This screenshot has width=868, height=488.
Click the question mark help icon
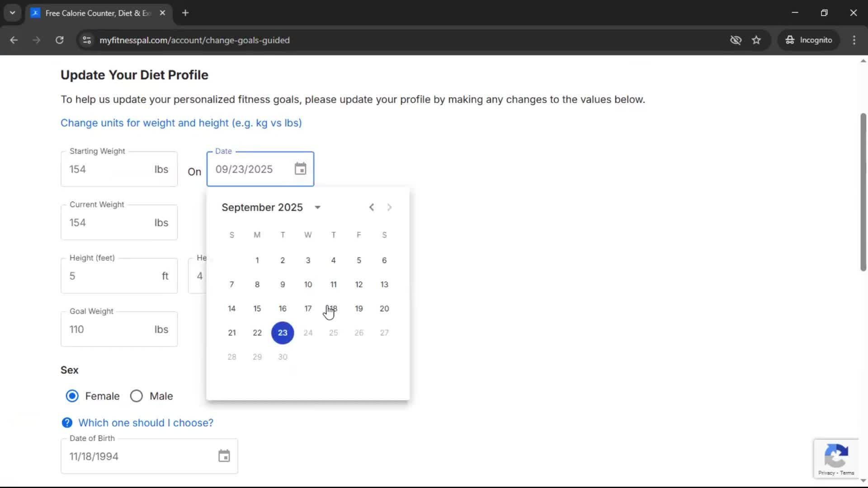pos(67,422)
